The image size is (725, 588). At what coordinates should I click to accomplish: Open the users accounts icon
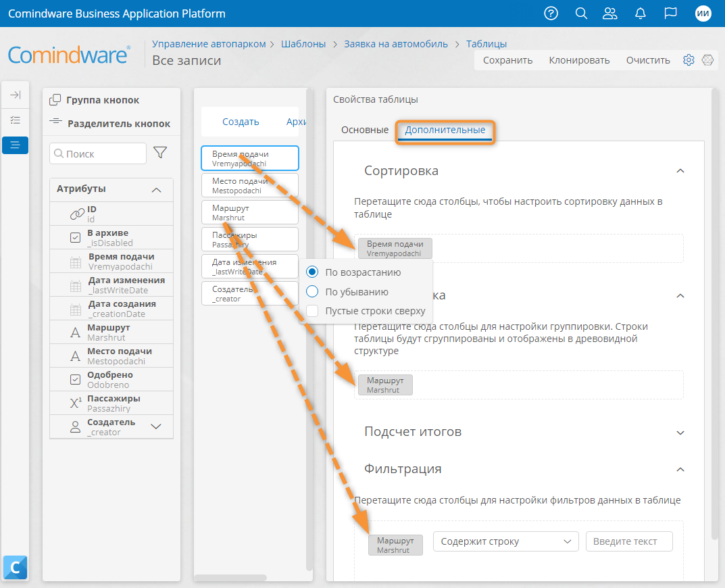610,14
